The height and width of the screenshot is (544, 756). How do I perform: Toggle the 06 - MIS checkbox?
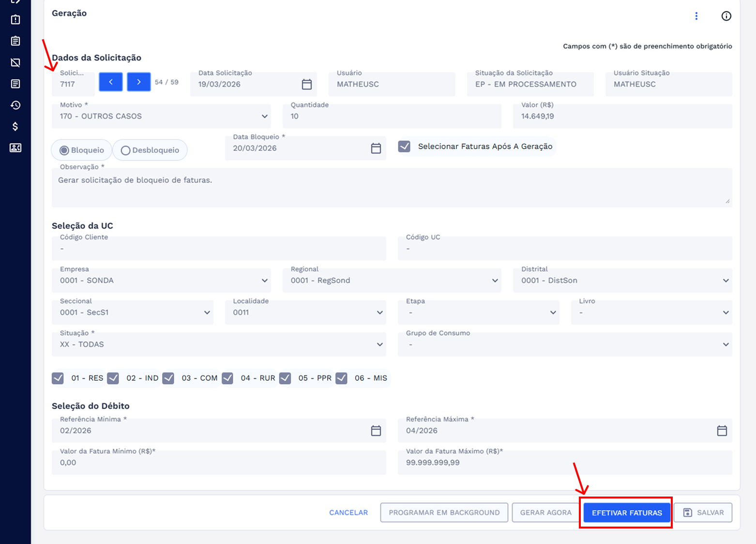pos(342,378)
